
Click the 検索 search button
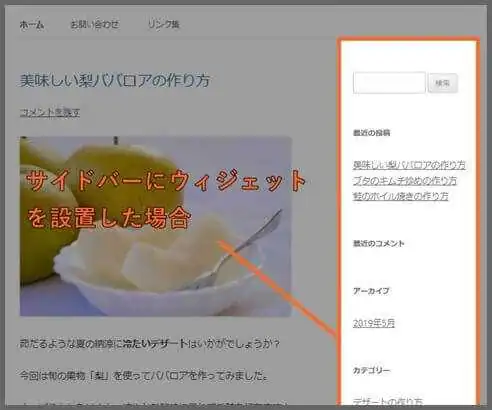443,83
